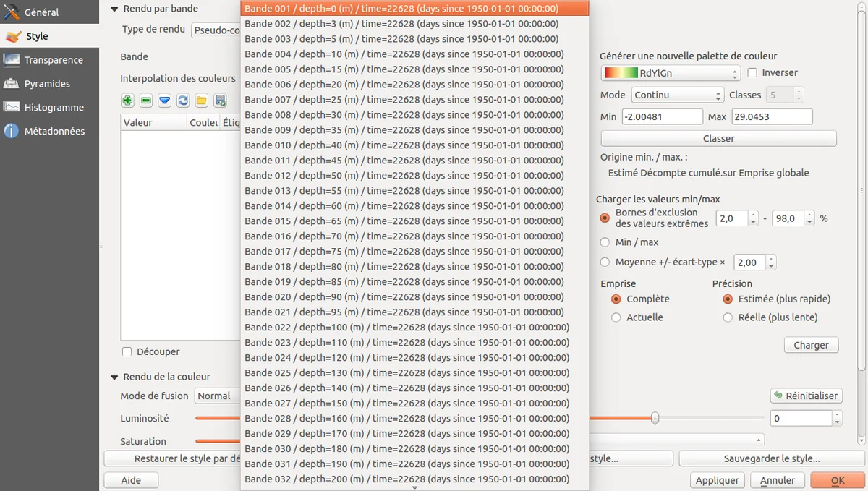Screen dimensions: 868x491
Task: Click the Luminosité slider handle
Action: click(x=655, y=418)
